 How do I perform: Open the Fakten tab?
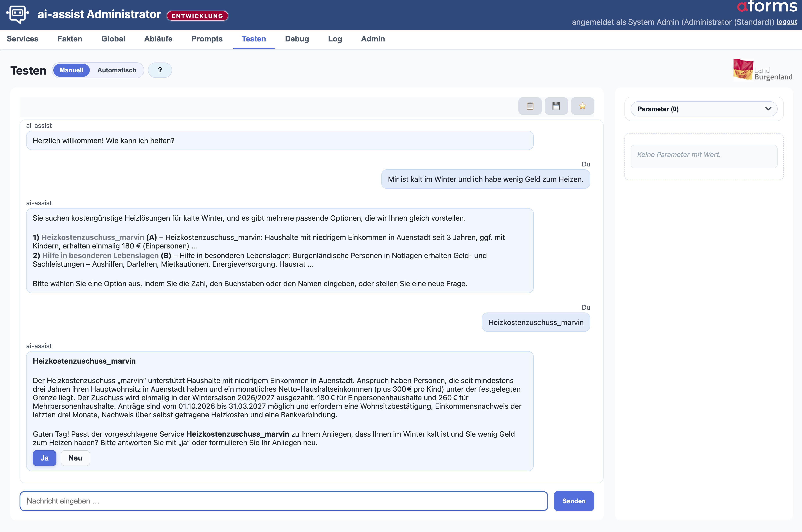pos(70,39)
